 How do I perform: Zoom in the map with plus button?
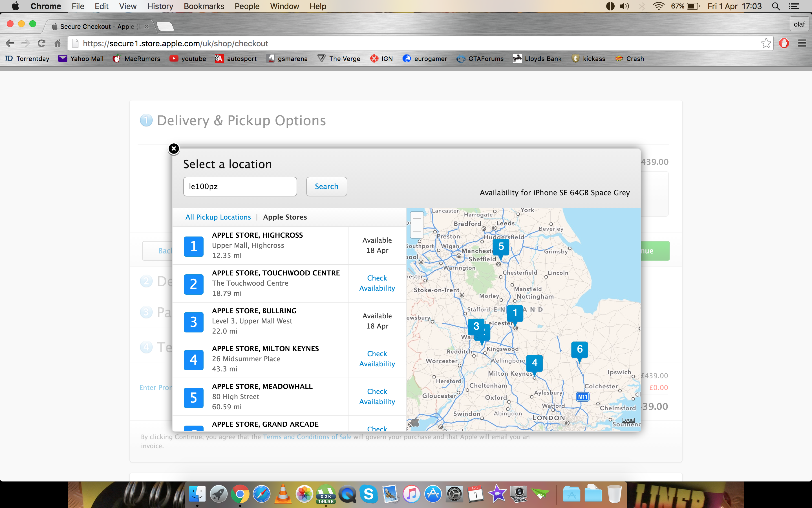tap(417, 218)
